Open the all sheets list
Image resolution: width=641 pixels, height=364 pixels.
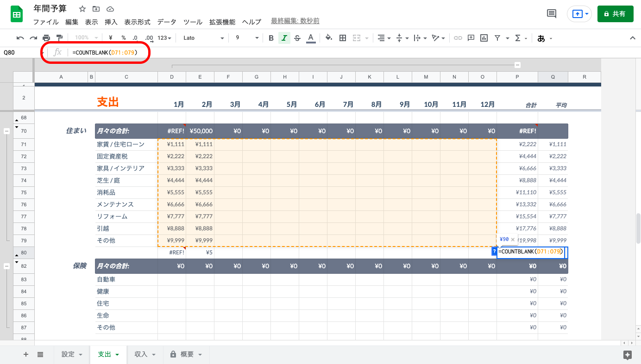(x=40, y=354)
